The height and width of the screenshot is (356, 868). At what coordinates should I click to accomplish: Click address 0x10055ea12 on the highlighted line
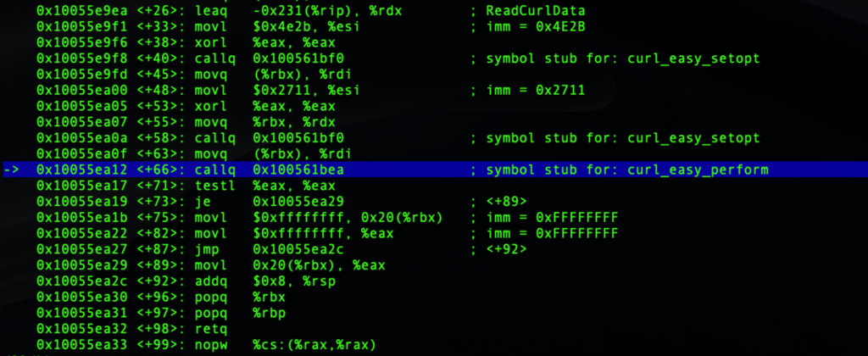(x=74, y=170)
